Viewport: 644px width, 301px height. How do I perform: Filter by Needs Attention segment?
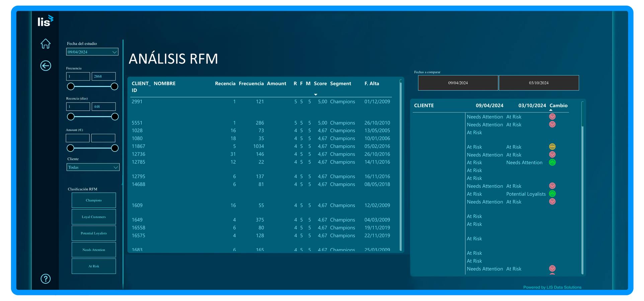pos(94,250)
